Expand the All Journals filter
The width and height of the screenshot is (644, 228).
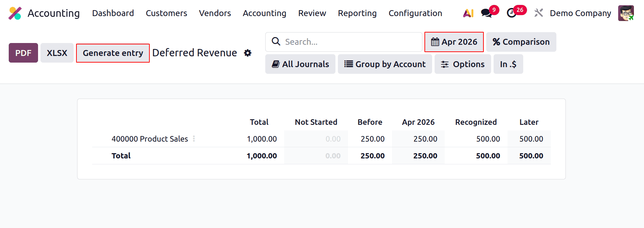(300, 64)
